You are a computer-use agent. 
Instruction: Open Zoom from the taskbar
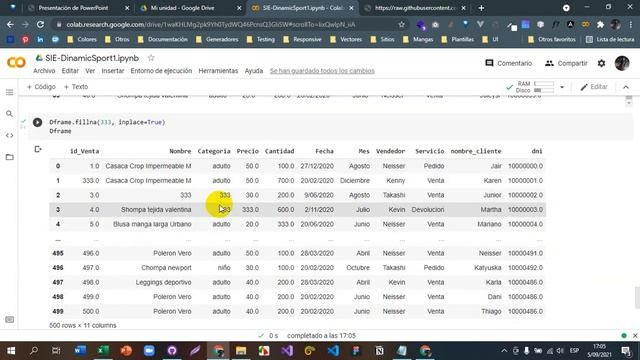[149, 351]
